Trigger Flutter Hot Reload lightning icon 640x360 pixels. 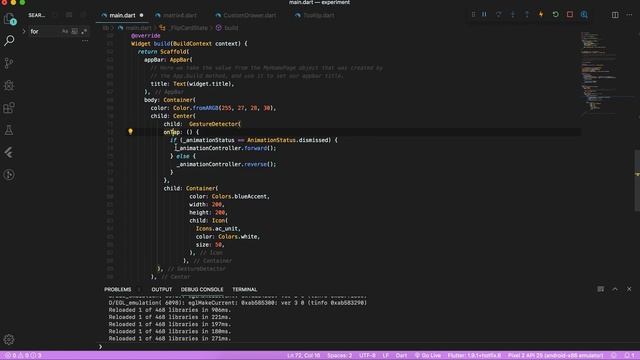pyautogui.click(x=541, y=15)
